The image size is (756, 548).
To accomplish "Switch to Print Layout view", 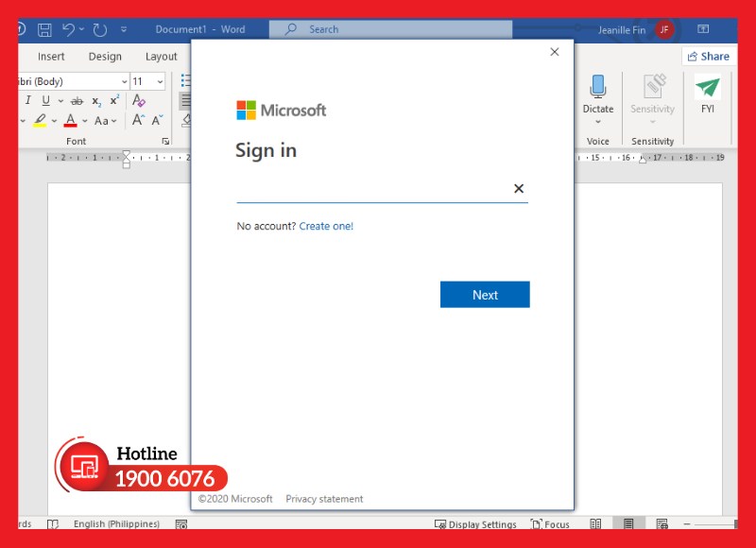I will tap(628, 523).
